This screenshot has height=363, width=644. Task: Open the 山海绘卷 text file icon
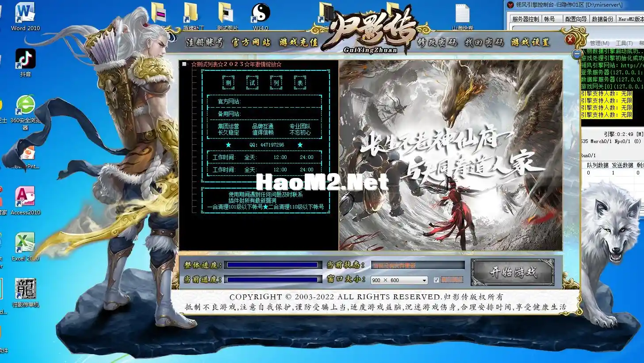click(x=462, y=16)
